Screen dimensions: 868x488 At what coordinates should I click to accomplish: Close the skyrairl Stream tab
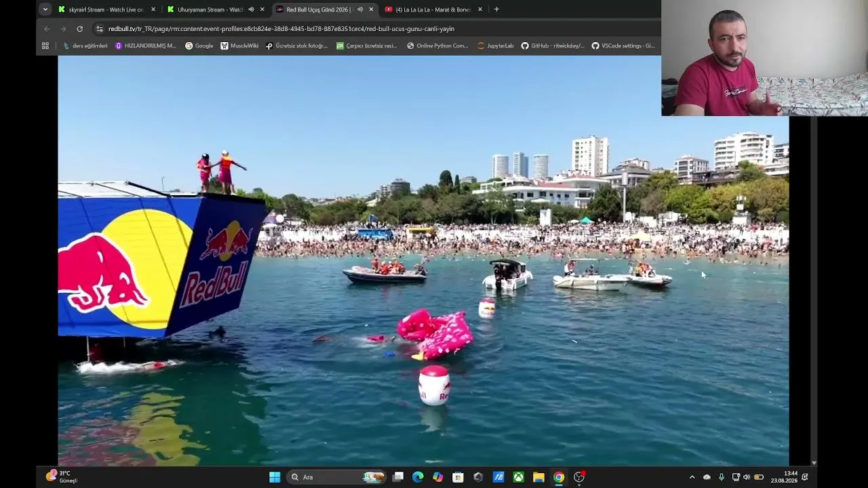153,9
